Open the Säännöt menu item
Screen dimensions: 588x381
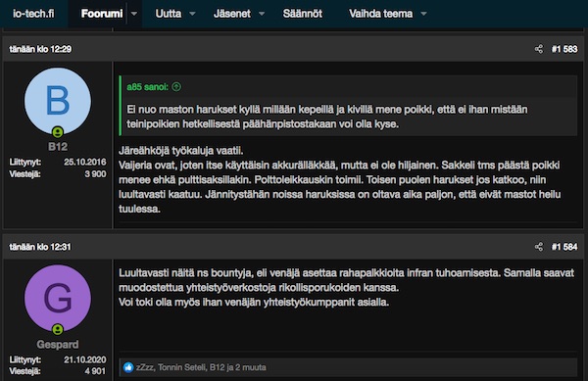(302, 14)
